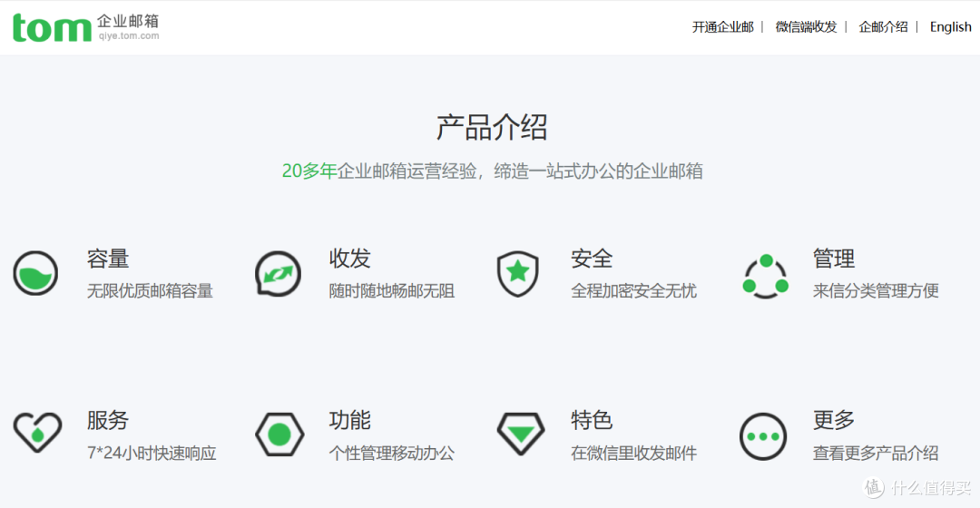Click the 收发 send-receive arrows icon

(279, 274)
